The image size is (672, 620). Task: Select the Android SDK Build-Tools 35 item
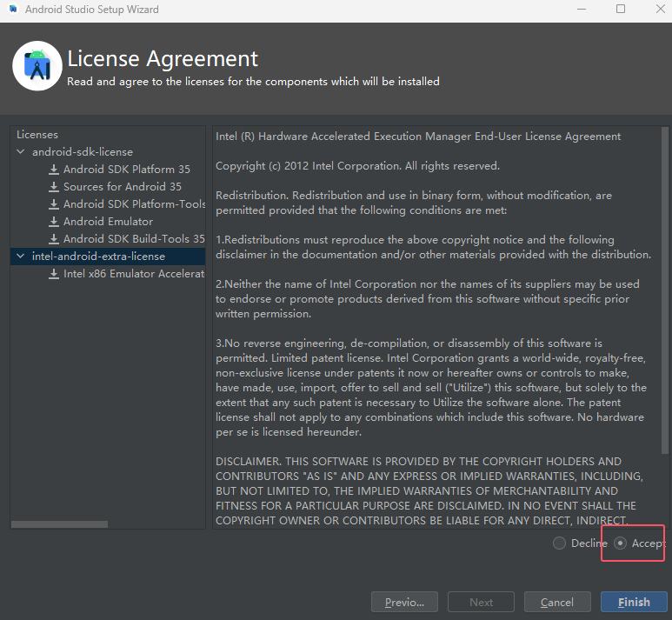click(134, 239)
